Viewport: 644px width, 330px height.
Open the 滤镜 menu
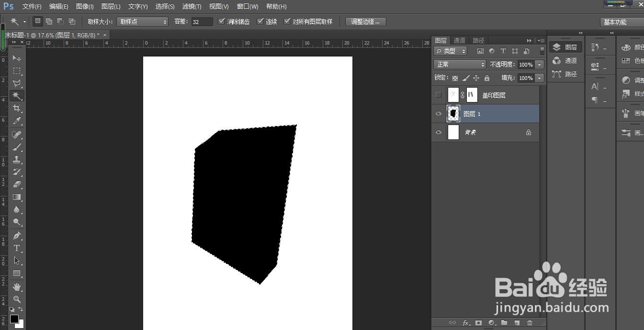[x=192, y=6]
